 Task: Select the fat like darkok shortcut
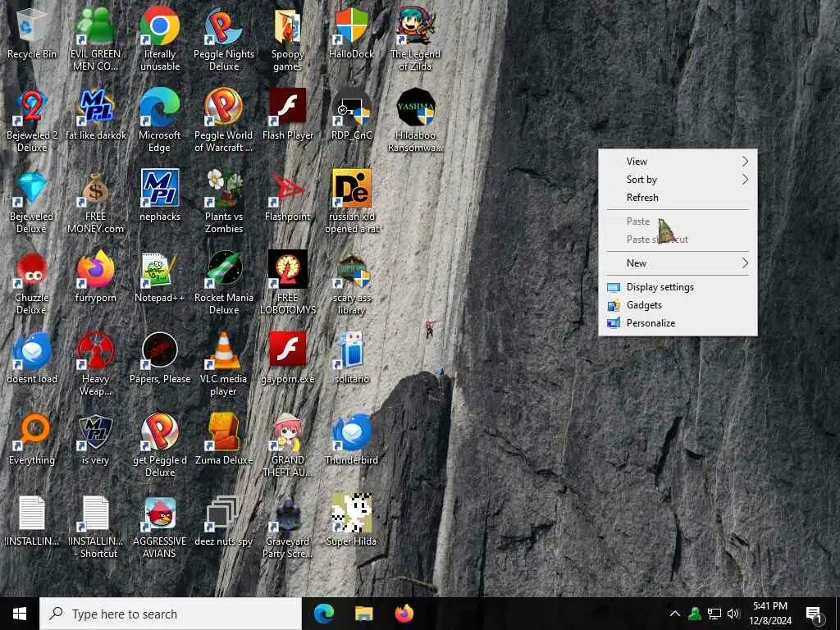(x=95, y=115)
